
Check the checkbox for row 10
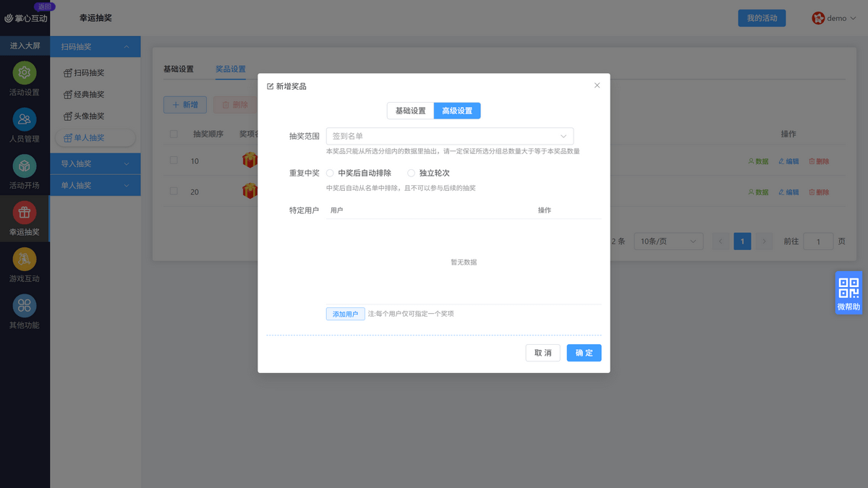click(x=174, y=160)
